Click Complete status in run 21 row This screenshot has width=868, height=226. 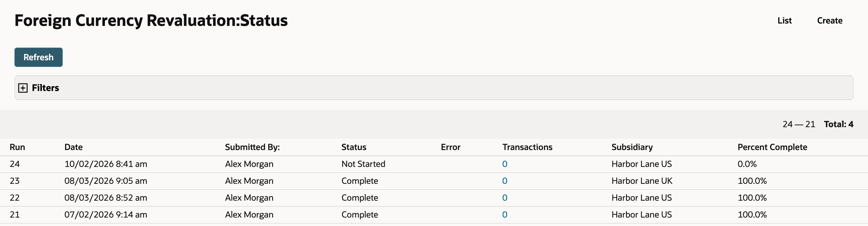point(360,215)
